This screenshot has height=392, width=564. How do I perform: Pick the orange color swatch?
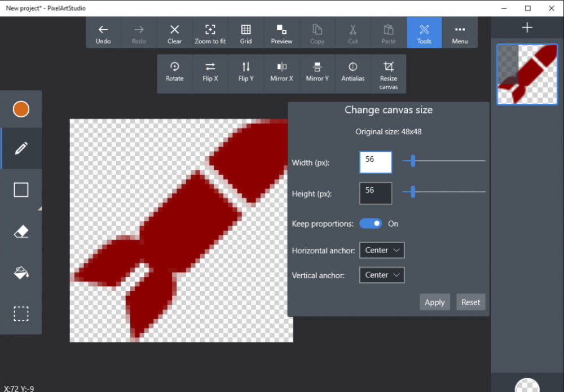coord(21,109)
